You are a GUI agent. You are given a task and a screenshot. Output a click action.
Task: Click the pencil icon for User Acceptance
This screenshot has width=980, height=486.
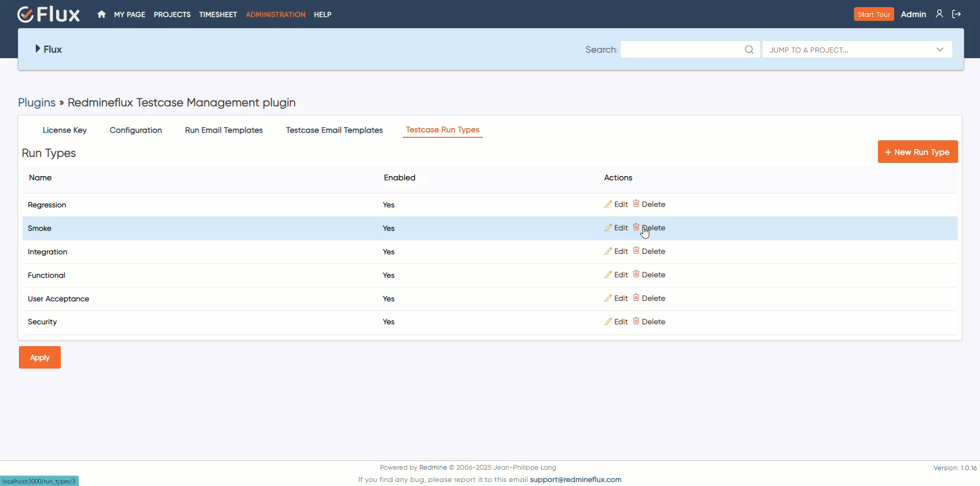(608, 298)
